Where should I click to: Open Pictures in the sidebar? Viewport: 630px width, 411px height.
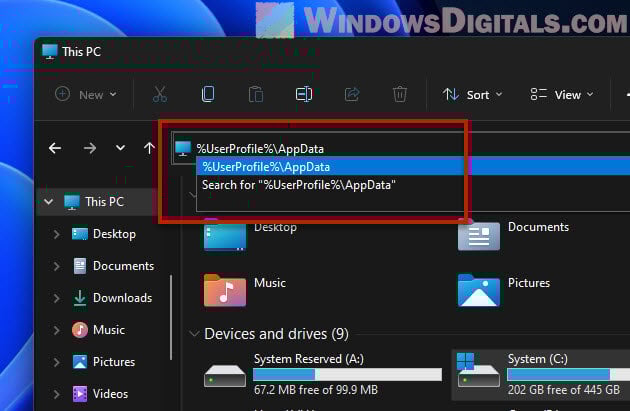pyautogui.click(x=103, y=362)
